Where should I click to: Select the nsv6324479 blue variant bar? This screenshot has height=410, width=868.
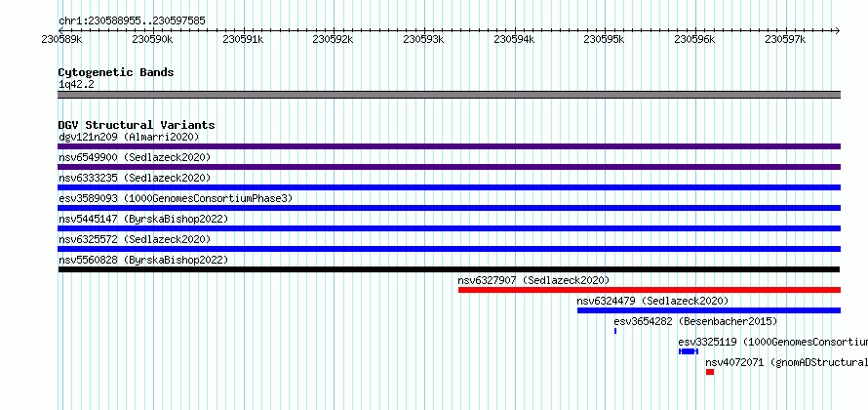709,310
